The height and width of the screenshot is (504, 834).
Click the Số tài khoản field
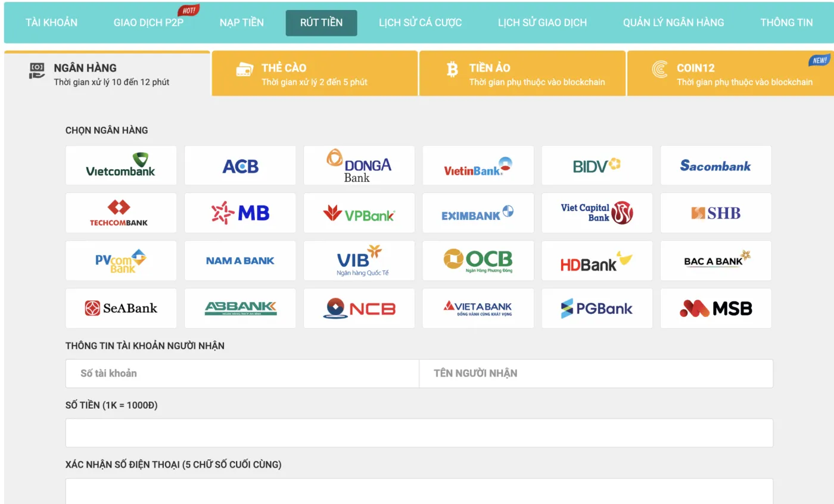click(242, 374)
